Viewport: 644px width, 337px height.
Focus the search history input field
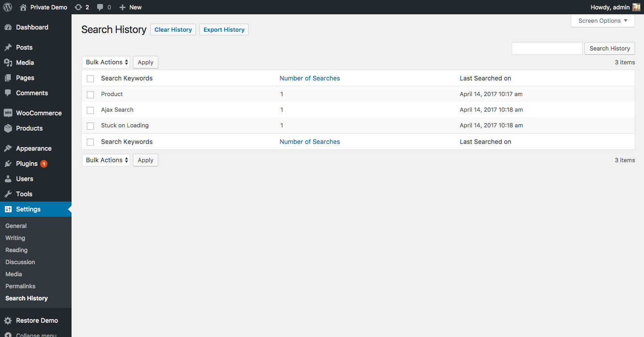pyautogui.click(x=547, y=48)
